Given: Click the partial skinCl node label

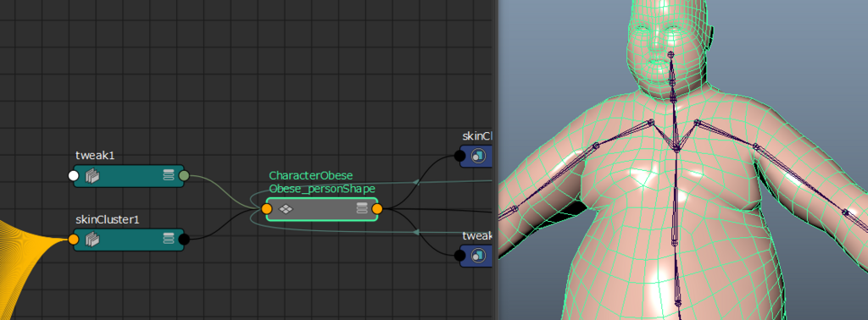Looking at the screenshot, I should click(x=477, y=136).
